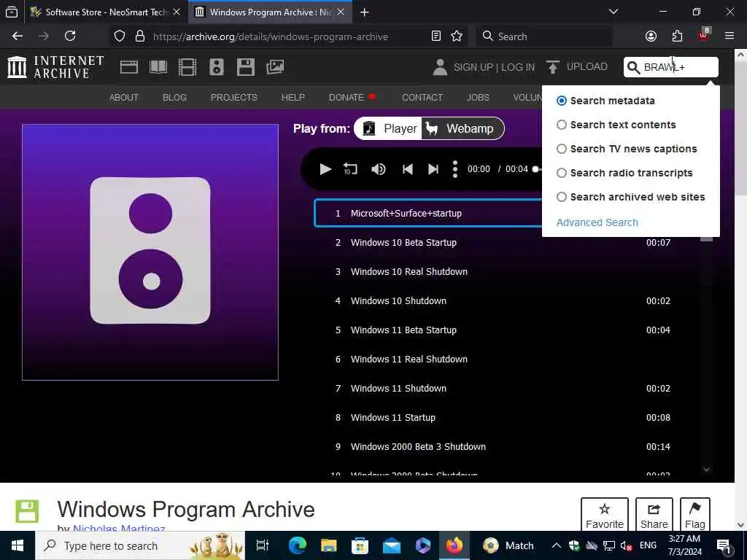This screenshot has width=747, height=560.
Task: Open the BLOG menu item
Action: pyautogui.click(x=174, y=98)
